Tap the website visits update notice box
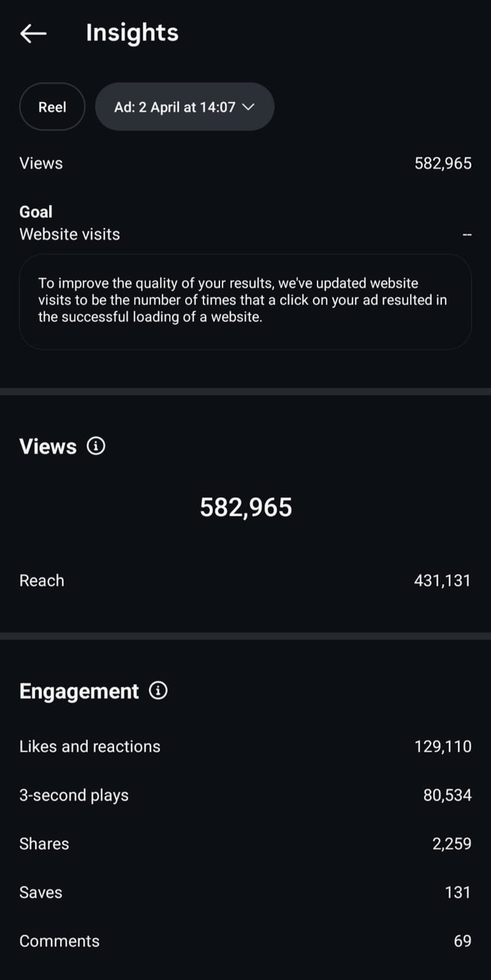491x980 pixels. 246,301
